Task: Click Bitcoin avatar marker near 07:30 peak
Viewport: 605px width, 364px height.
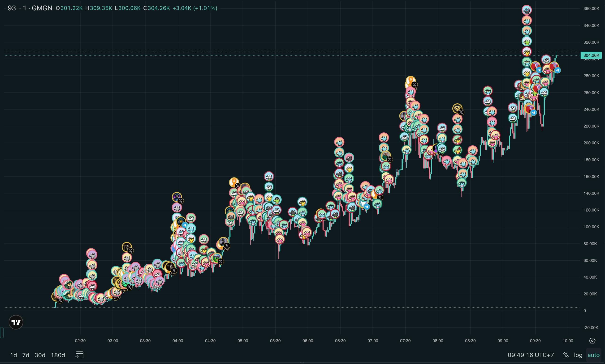Action: coord(411,80)
